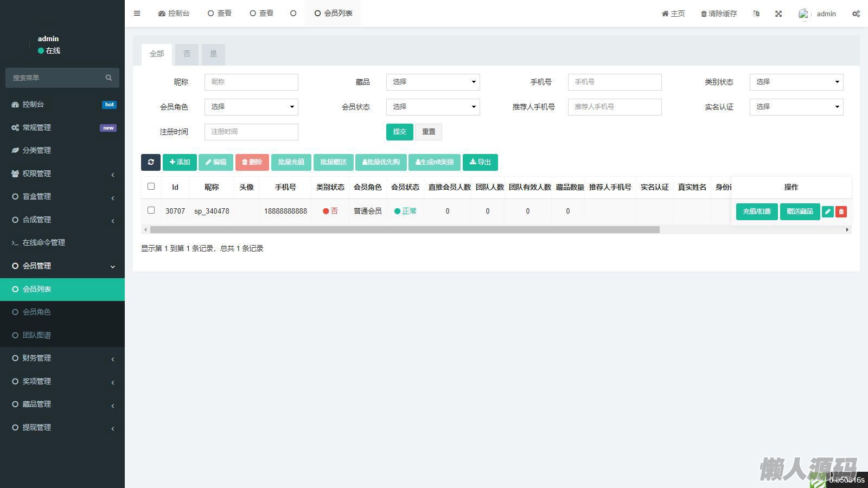Viewport: 868px width, 488px height.
Task: Open the 会员角色 filter dropdown
Action: (x=251, y=107)
